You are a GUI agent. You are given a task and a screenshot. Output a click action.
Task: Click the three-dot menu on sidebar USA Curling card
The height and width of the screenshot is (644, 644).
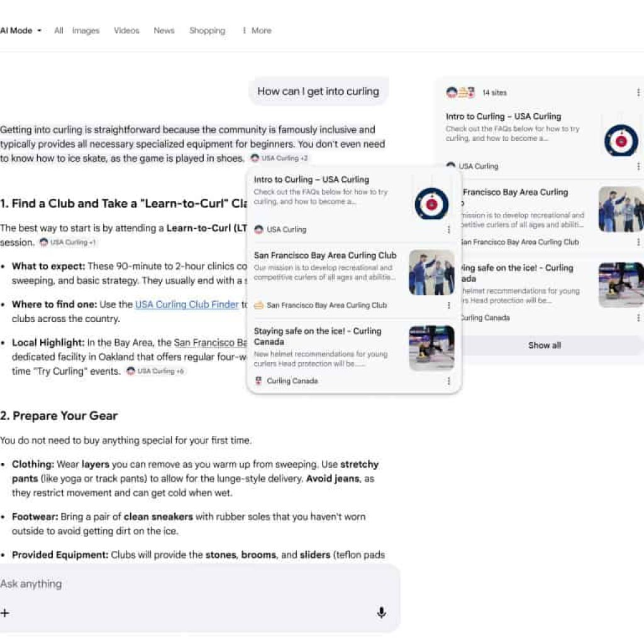pos(638,167)
